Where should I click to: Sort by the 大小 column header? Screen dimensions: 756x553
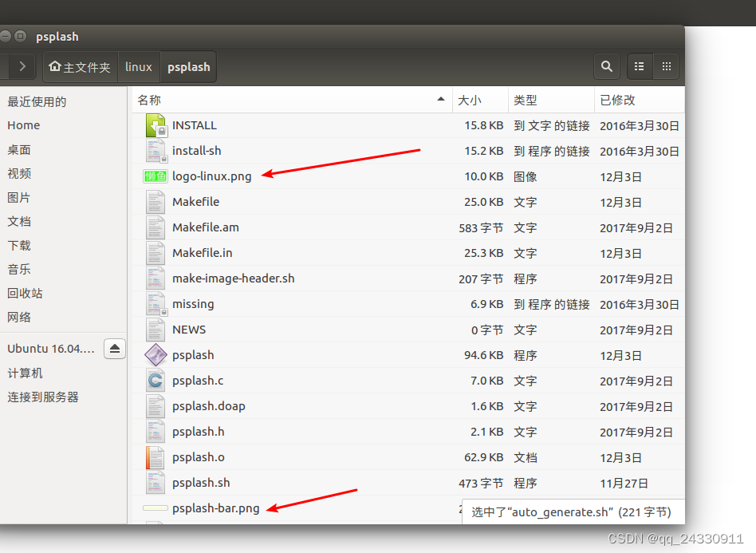480,100
